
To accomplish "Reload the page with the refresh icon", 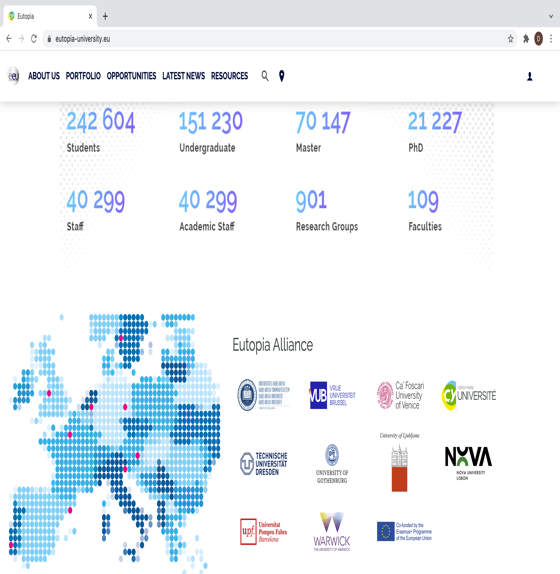I will pos(34,38).
